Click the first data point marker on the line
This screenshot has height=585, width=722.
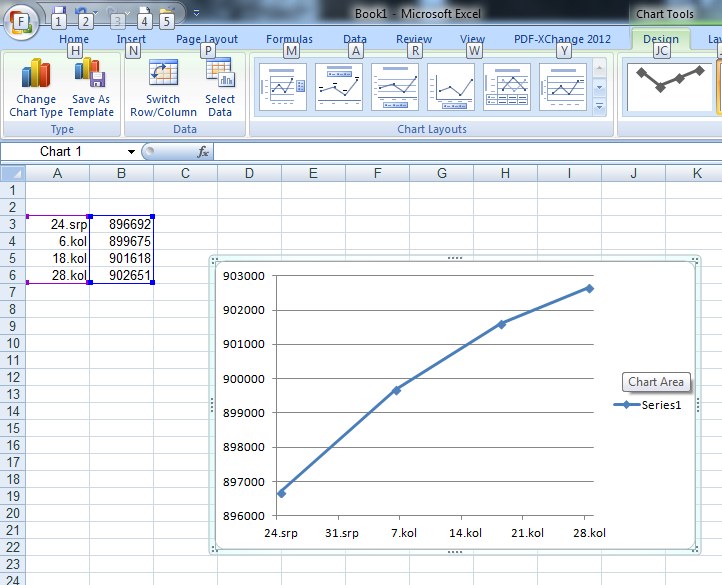pos(281,493)
